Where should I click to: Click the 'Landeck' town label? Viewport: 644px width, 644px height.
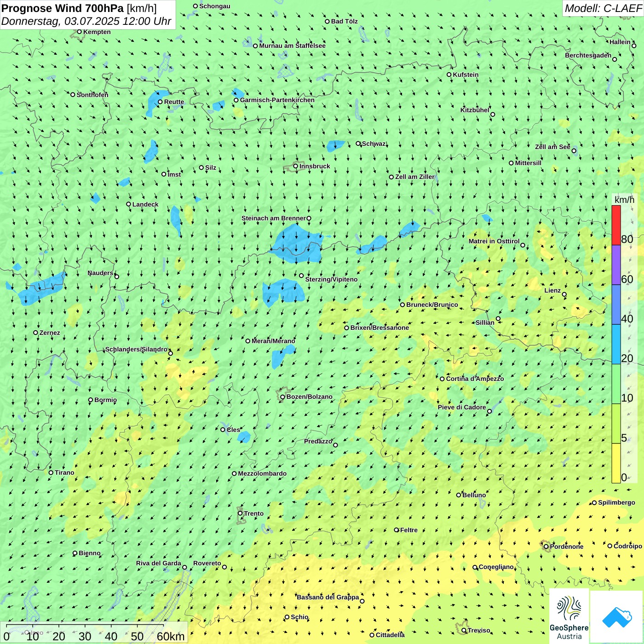point(145,204)
